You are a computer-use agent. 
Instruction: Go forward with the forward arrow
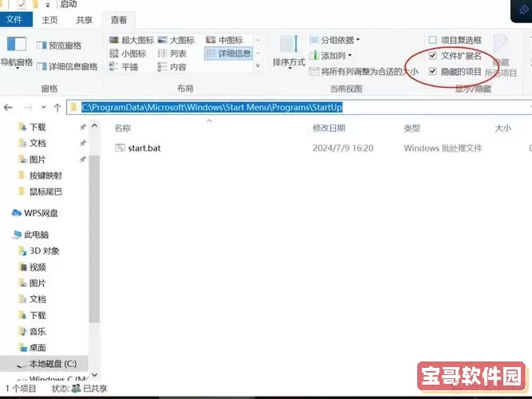click(28, 108)
